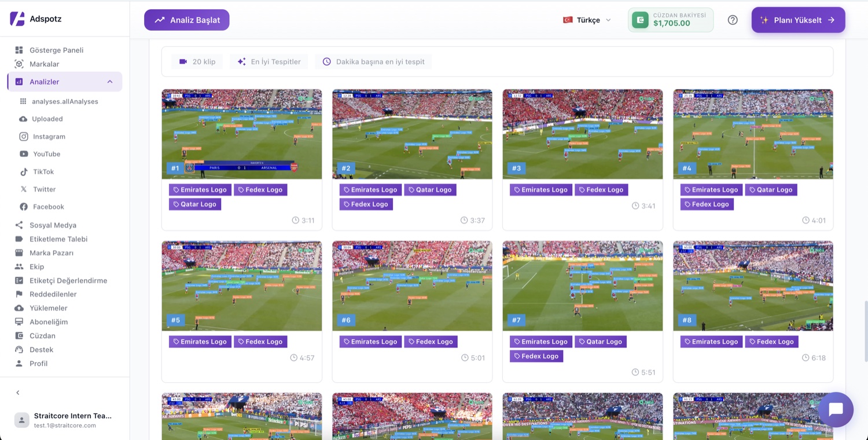Open clip #8 thumbnail

point(753,286)
